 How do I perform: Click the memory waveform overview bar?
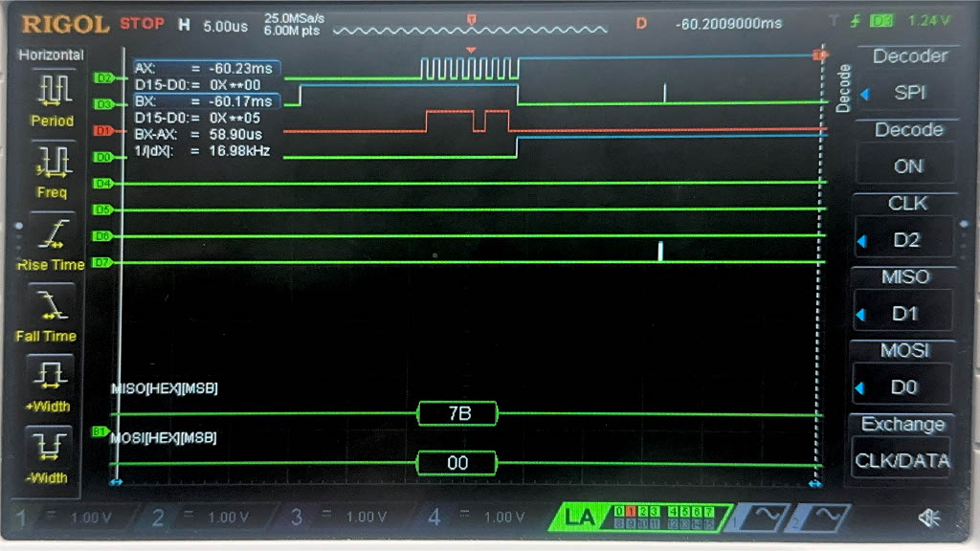pyautogui.click(x=469, y=31)
